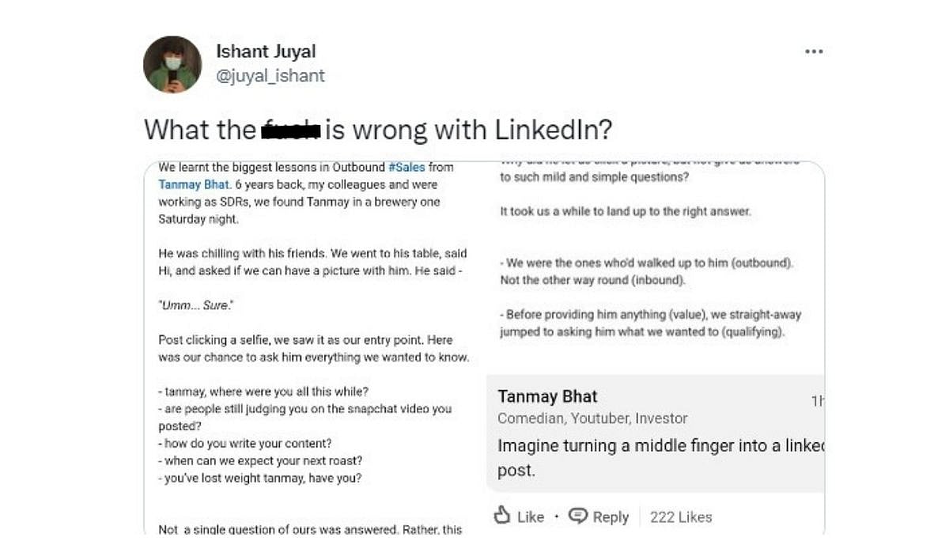Viewport: 934px width, 560px height.
Task: Click the Ishant Juyal display name
Action: [266, 51]
